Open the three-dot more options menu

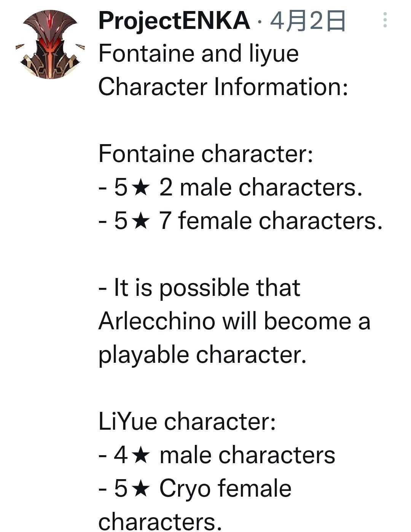click(x=385, y=20)
